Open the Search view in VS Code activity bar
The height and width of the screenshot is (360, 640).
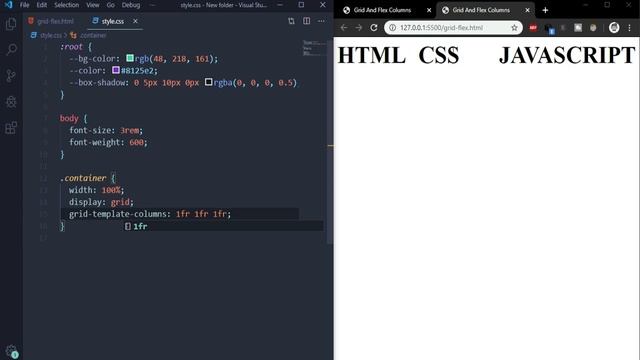tap(11, 50)
